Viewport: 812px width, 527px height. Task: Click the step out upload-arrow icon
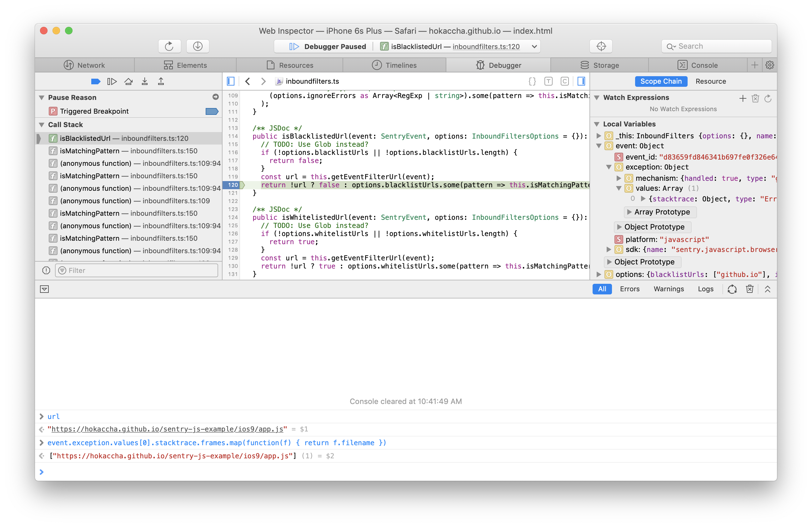(161, 81)
